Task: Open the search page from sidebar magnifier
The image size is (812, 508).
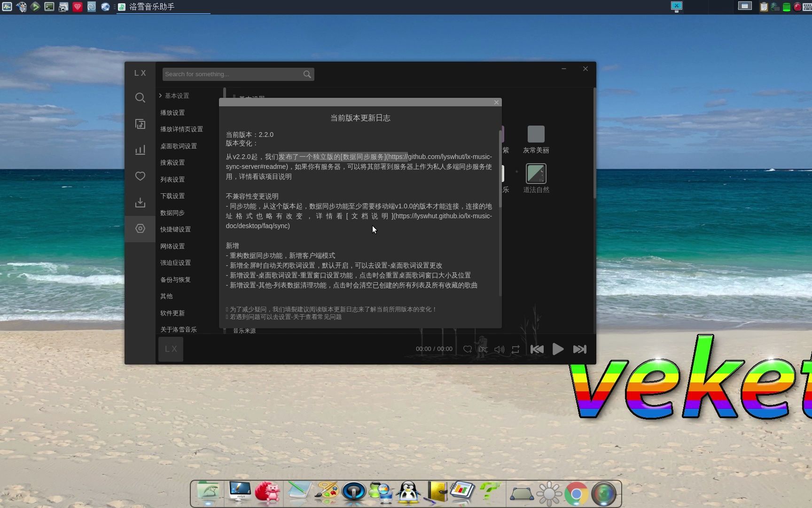Action: point(140,97)
